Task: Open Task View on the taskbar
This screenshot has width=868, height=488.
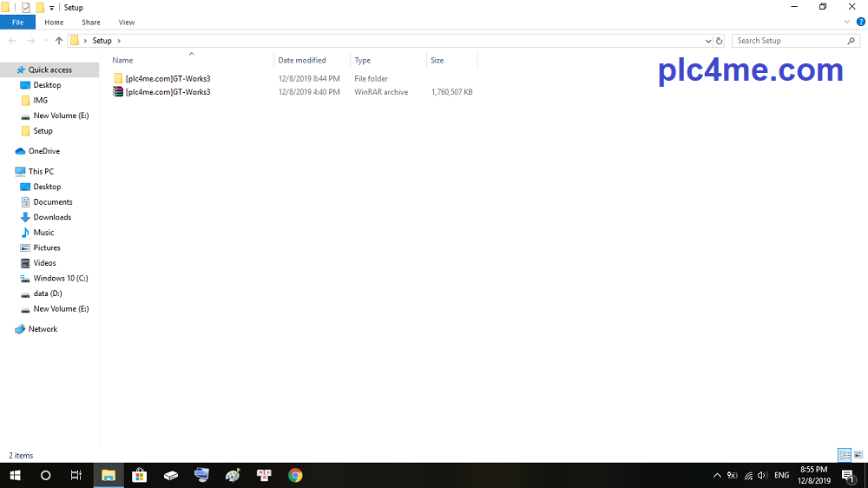Action: pyautogui.click(x=76, y=475)
